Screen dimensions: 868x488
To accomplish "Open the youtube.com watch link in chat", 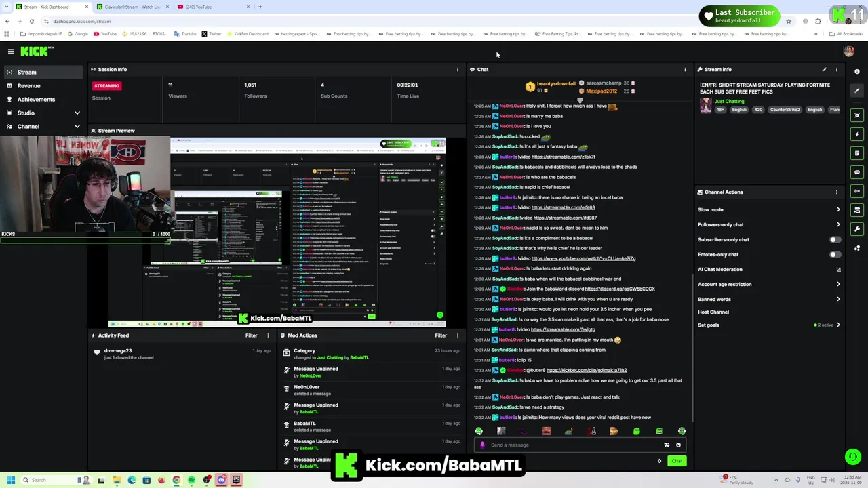I will point(584,258).
